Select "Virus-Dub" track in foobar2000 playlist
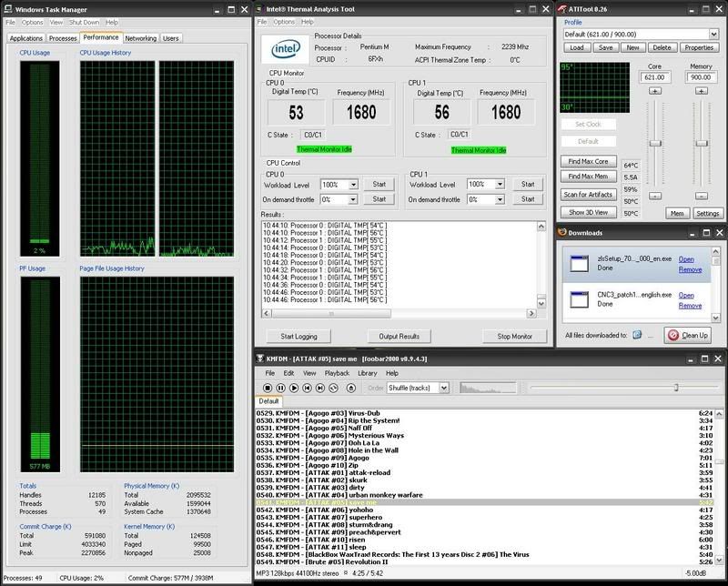This screenshot has width=728, height=586. 484,413
